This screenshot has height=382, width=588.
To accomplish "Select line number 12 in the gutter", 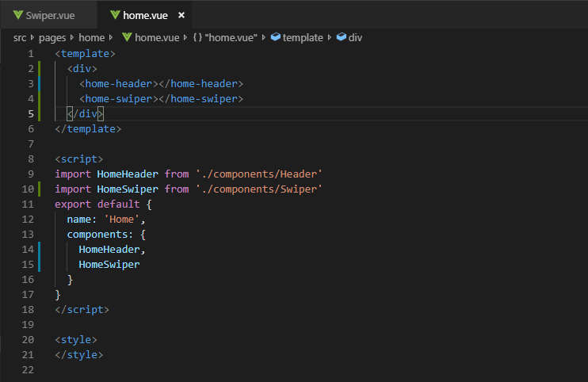I will click(x=28, y=219).
